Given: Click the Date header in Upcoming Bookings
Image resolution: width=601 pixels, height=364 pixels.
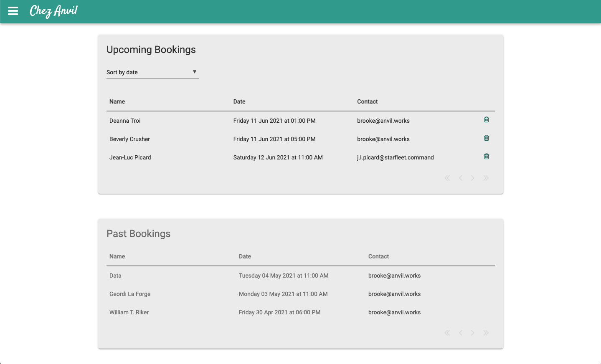Looking at the screenshot, I should click(239, 101).
